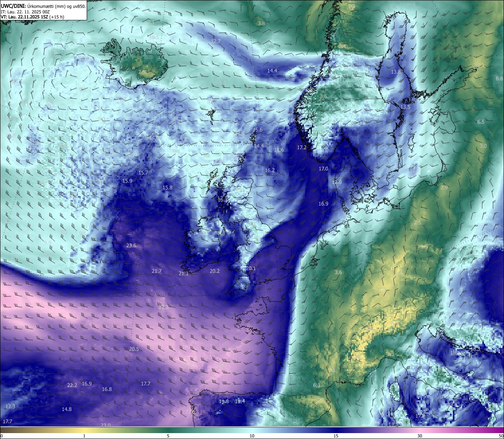Click the map value "12.0" over Denmark
Viewport: 504px width, 439px height.
(337, 182)
